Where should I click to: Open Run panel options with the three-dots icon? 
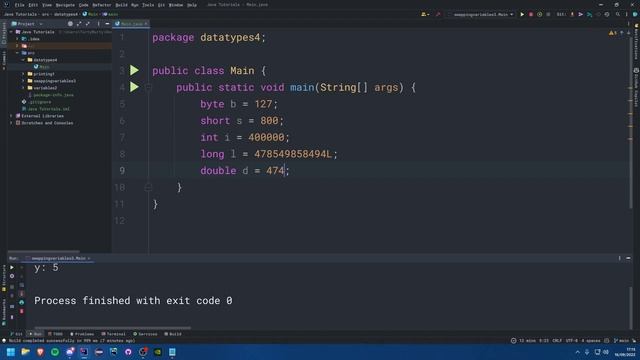[619, 258]
